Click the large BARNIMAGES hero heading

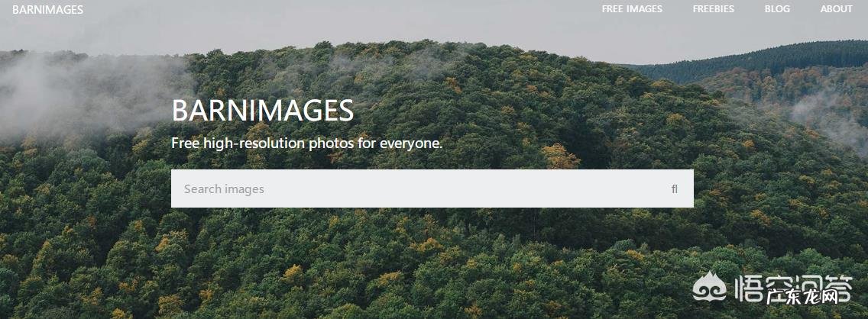click(262, 111)
